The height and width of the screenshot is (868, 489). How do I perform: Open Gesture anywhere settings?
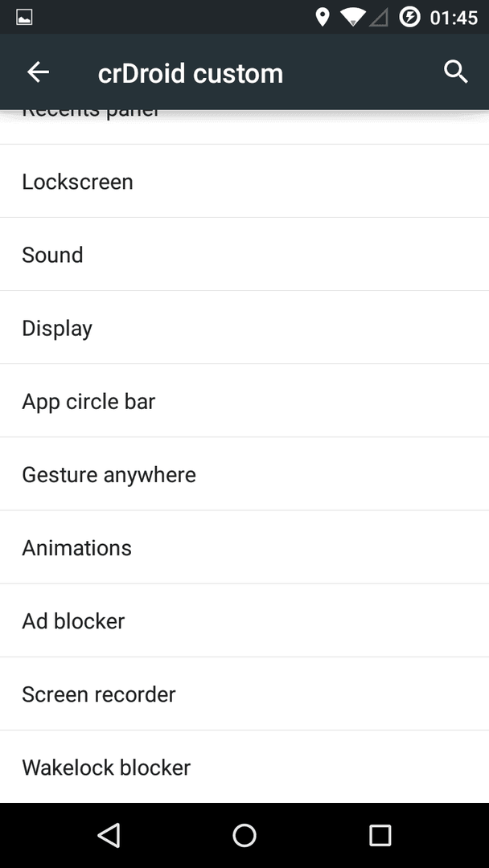tap(244, 474)
